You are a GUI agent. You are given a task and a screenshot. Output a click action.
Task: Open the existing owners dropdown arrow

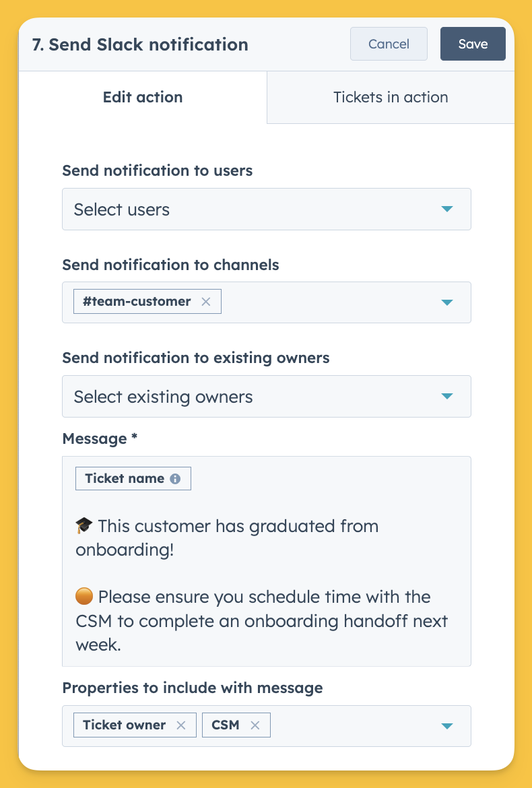(x=447, y=396)
